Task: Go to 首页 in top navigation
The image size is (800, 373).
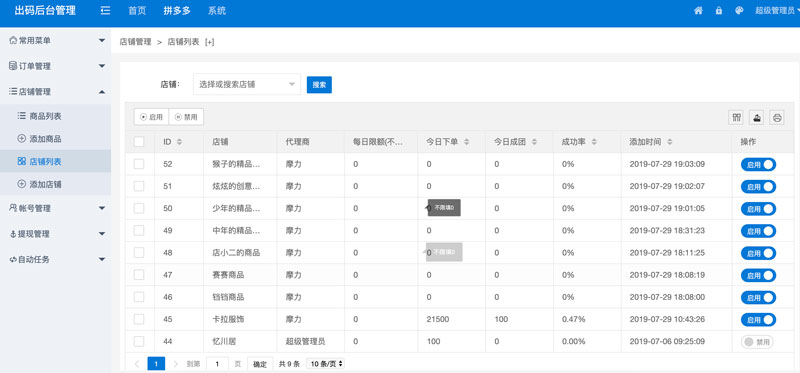Action: 137,11
